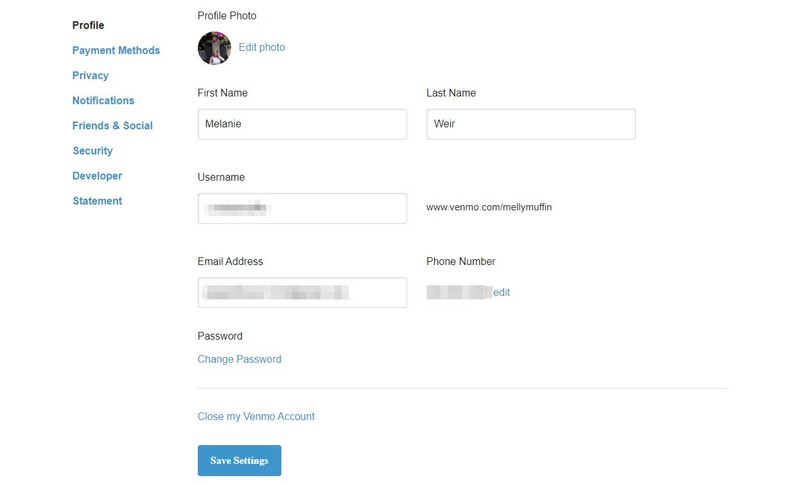Click into the Username text box

(x=302, y=208)
